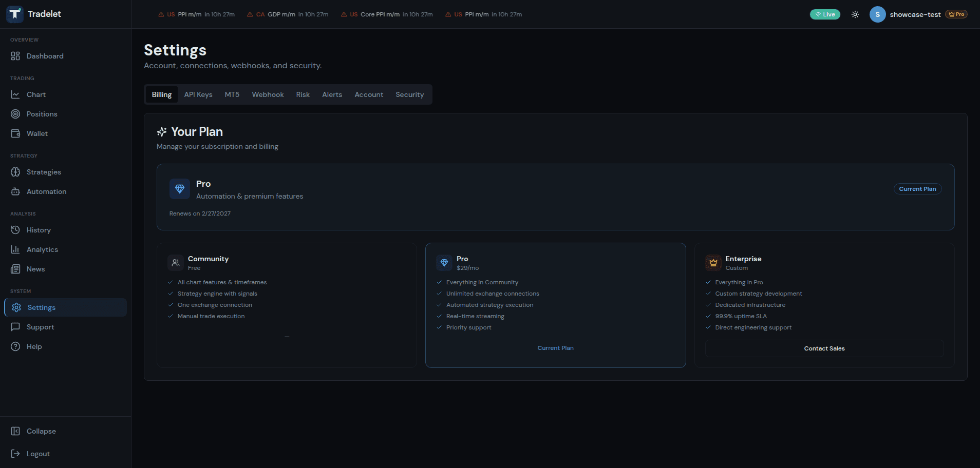This screenshot has height=468, width=980.
Task: Collapse the navigation sidebar
Action: coord(41,431)
